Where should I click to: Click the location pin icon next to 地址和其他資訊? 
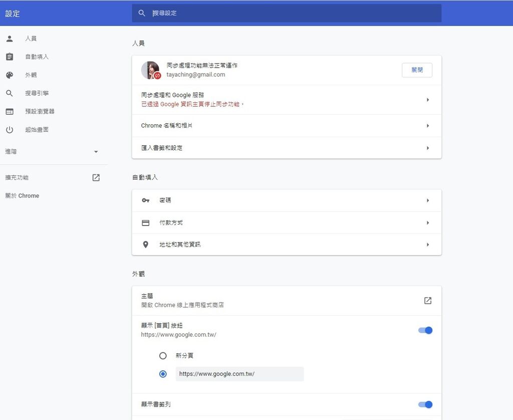tap(146, 245)
